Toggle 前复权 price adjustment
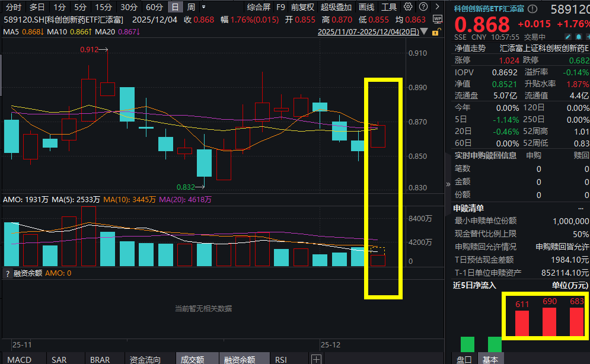Screen dimensions: 590x364 [302, 7]
